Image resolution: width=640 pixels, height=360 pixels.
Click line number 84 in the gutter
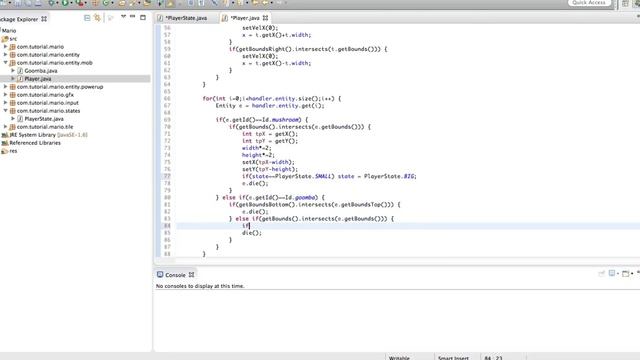pos(167,226)
